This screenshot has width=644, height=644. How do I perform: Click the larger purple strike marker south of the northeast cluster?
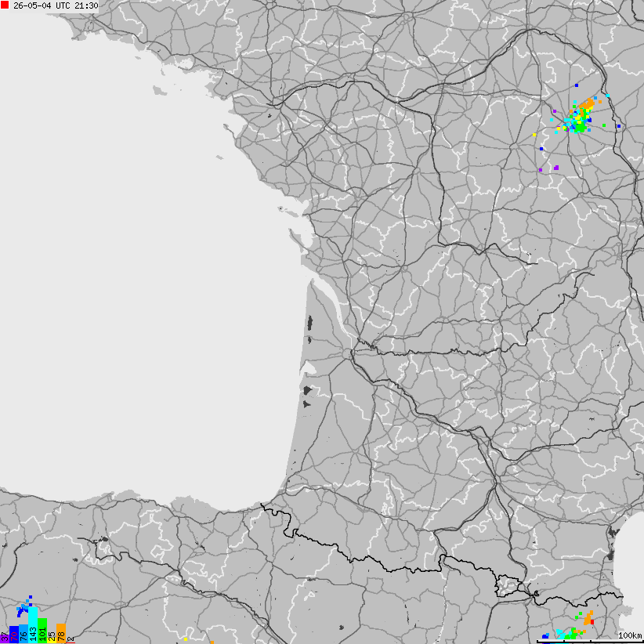(x=556, y=168)
